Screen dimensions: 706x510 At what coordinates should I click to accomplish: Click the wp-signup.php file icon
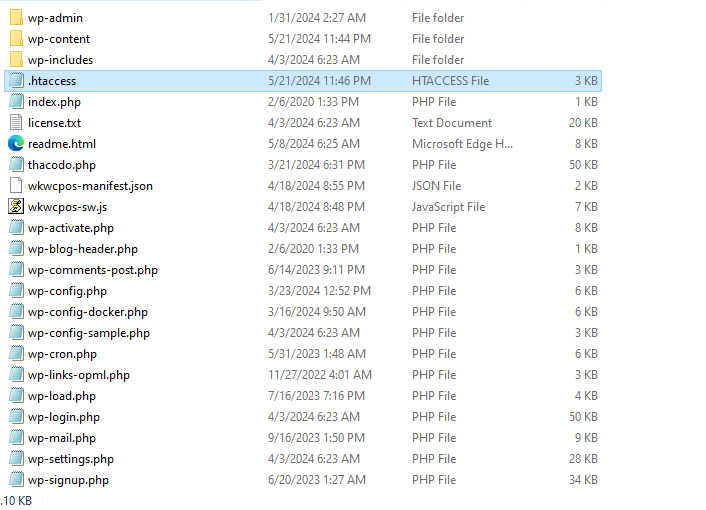coord(16,480)
